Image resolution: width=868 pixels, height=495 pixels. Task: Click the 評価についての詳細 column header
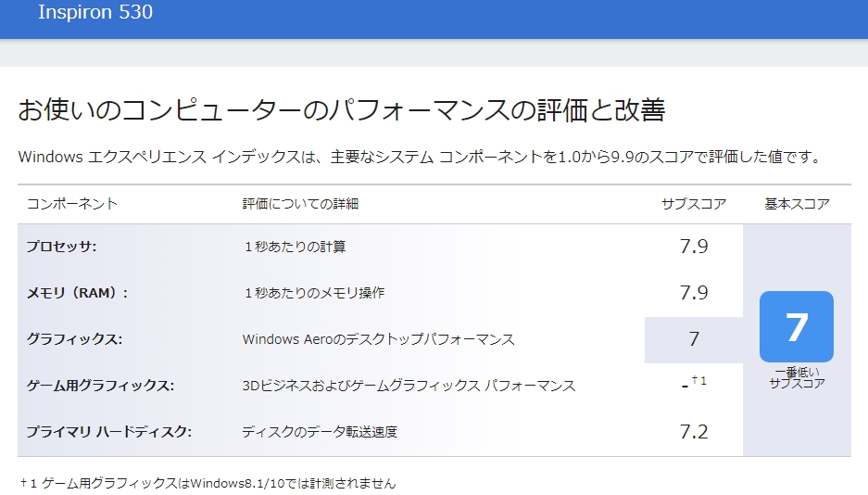tap(300, 204)
